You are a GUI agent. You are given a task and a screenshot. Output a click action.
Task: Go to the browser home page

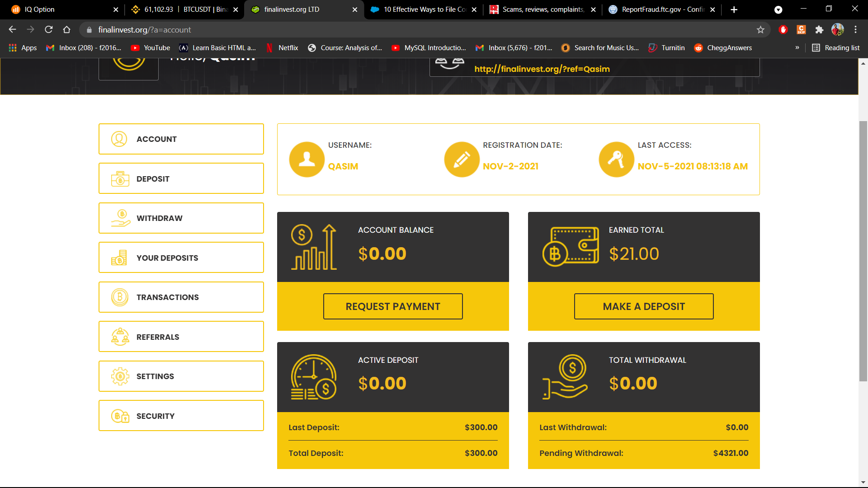pos(66,29)
